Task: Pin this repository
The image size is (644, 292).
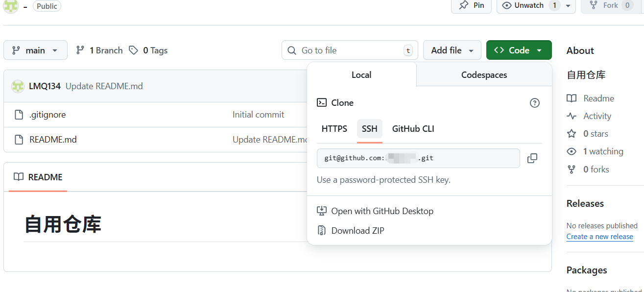Action: 471,5
